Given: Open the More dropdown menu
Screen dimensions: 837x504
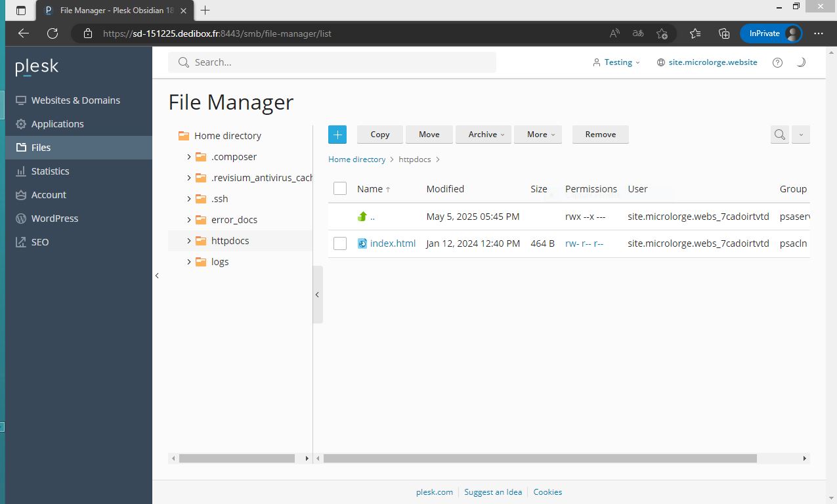Looking at the screenshot, I should [x=538, y=134].
